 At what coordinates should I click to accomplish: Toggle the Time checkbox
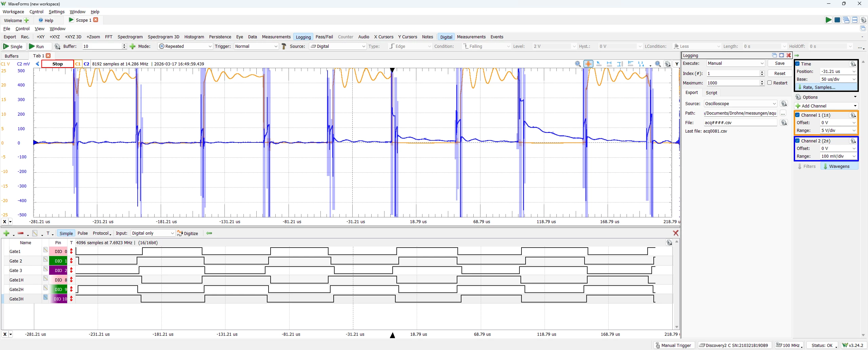click(798, 64)
